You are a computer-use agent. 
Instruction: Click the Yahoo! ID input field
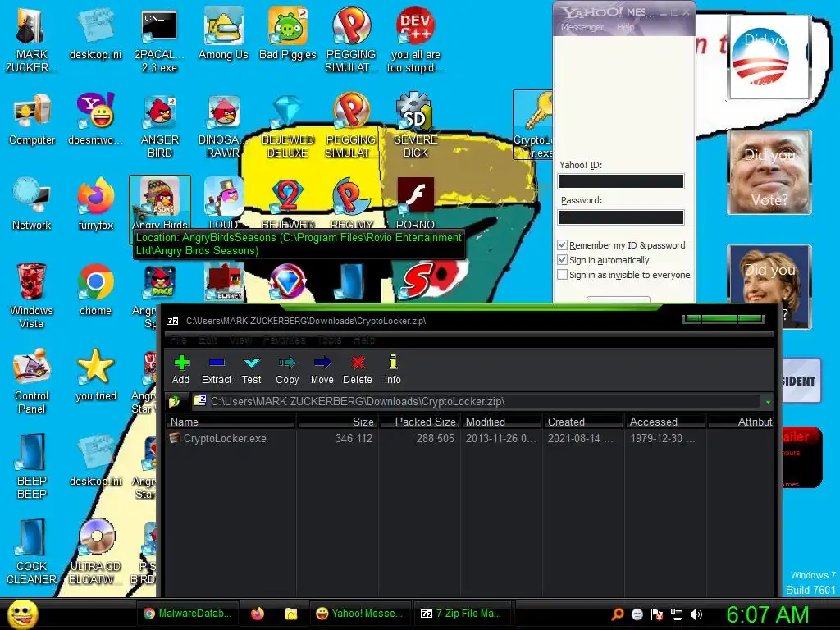pyautogui.click(x=621, y=181)
